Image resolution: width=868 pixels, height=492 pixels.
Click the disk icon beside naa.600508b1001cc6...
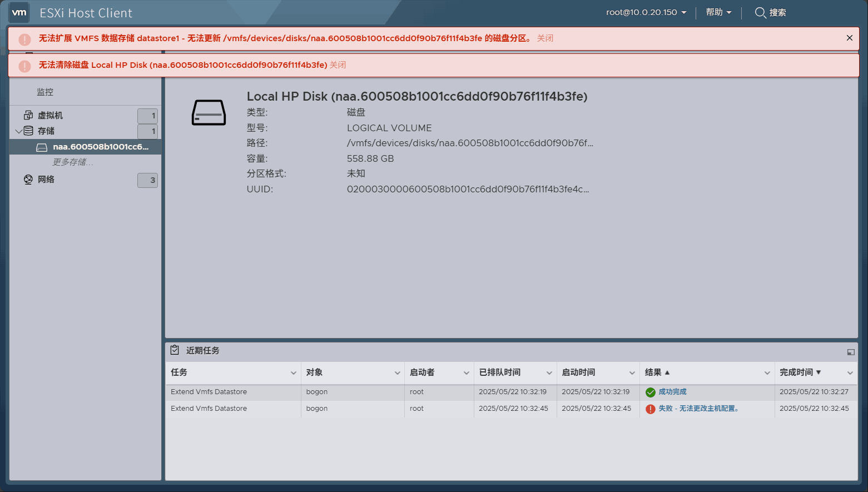point(42,147)
